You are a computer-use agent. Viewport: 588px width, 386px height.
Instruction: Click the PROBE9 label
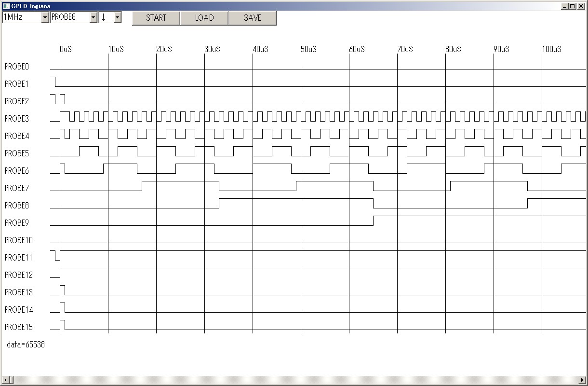pyautogui.click(x=17, y=223)
